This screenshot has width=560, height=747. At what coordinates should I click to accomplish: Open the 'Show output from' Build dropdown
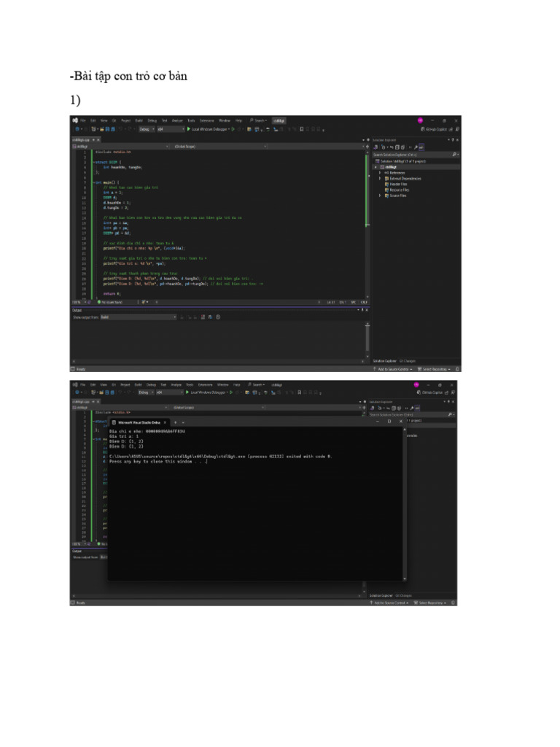pos(139,317)
